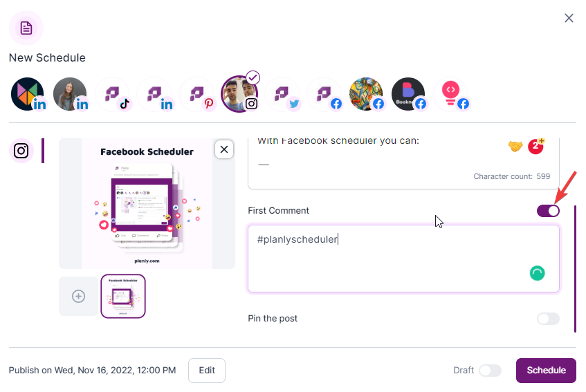
Task: Select the Facebook Scheduler image thumbnail
Action: [123, 297]
